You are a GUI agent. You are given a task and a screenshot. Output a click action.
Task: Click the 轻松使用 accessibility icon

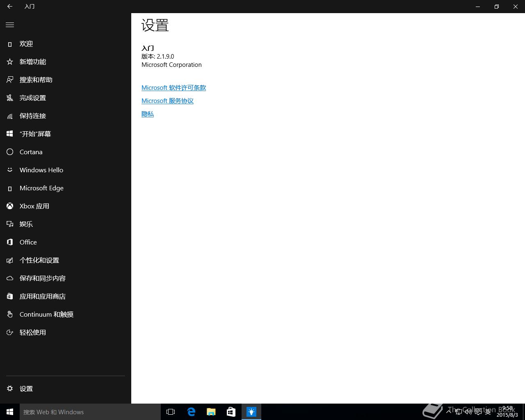[x=10, y=333]
